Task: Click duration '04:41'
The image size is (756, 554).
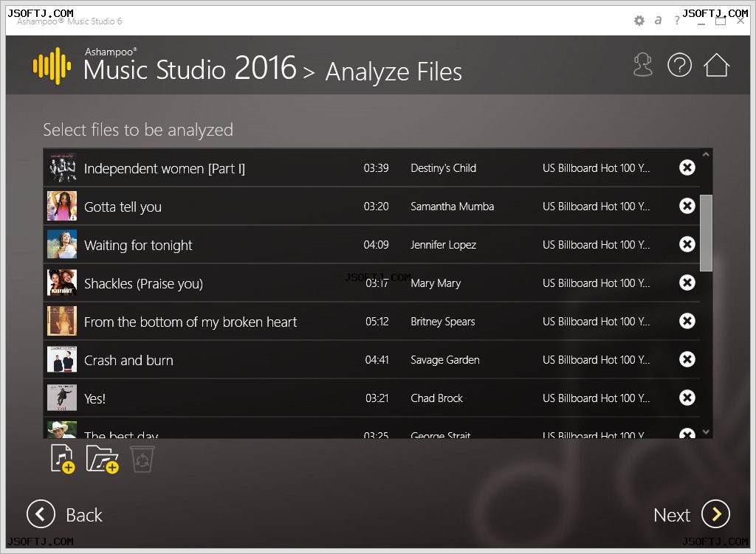Action: (x=377, y=360)
